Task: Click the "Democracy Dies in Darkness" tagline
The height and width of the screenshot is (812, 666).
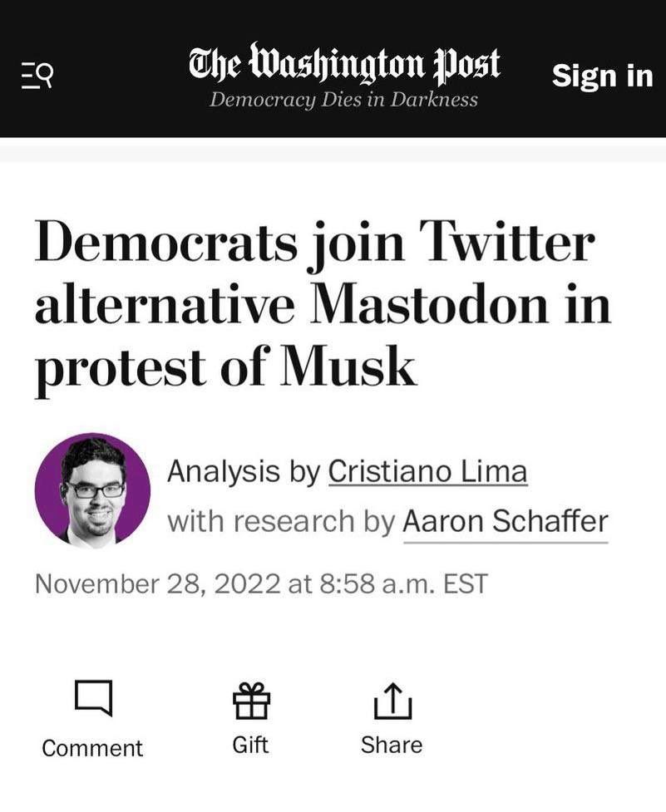Action: [343, 100]
